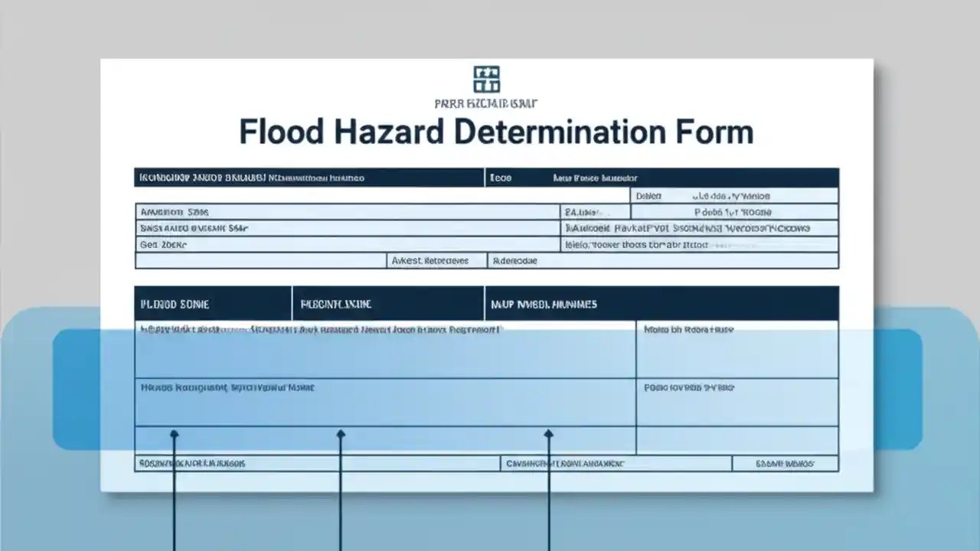Click the checkered grid logo above the title
The image size is (980, 551).
[487, 78]
